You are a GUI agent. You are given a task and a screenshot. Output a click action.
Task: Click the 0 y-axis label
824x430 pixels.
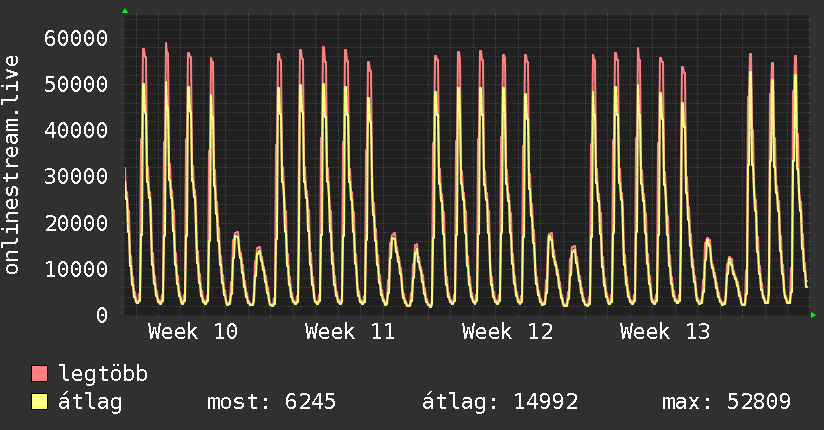click(x=102, y=315)
